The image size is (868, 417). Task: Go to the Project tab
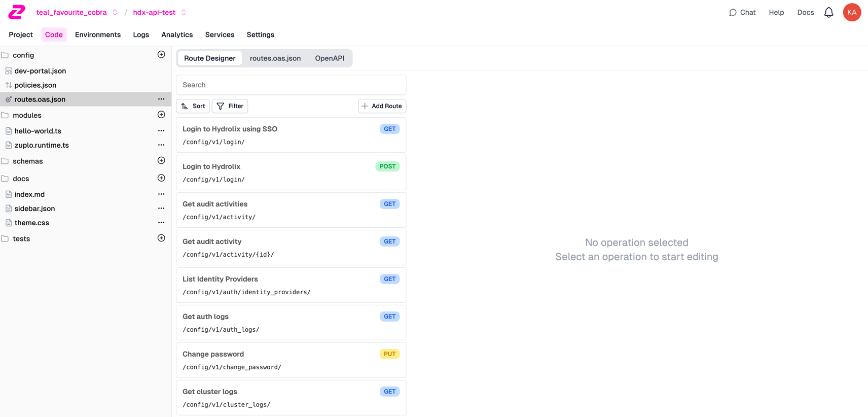tap(21, 34)
